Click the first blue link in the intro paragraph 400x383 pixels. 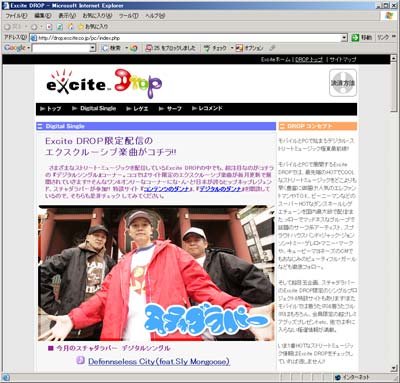(166, 189)
